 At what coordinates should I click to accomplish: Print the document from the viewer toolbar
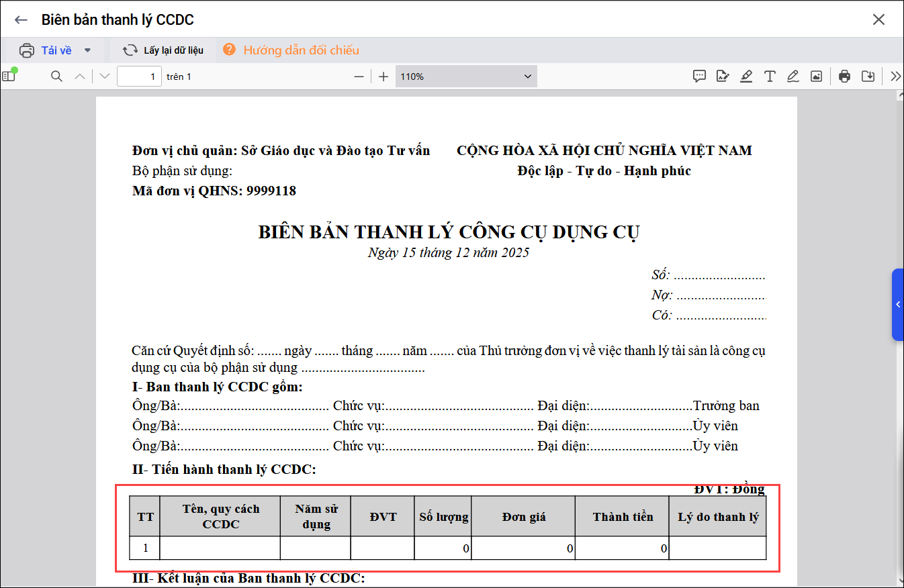tap(844, 77)
